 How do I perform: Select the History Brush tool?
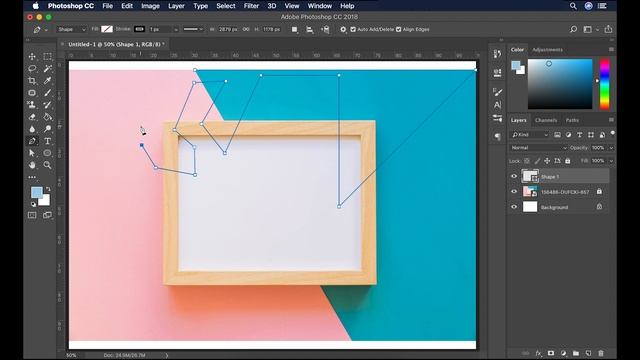(47, 105)
